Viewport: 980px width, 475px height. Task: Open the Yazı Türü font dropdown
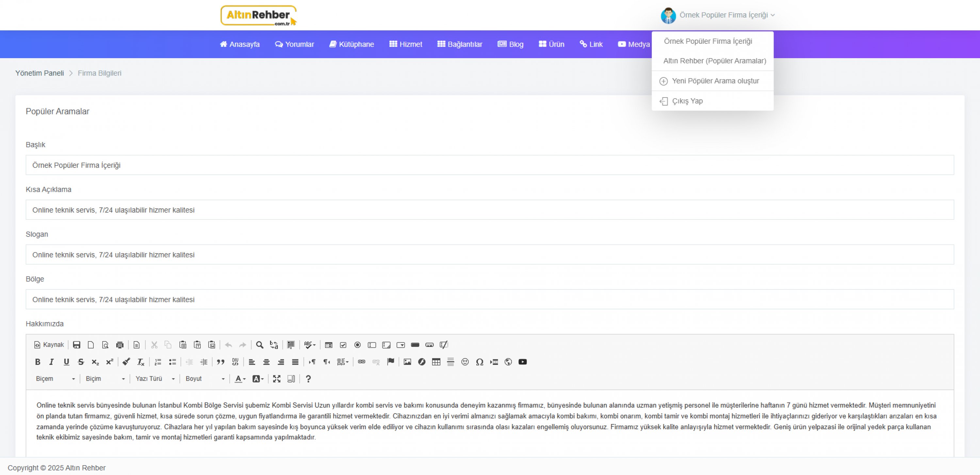tap(155, 379)
